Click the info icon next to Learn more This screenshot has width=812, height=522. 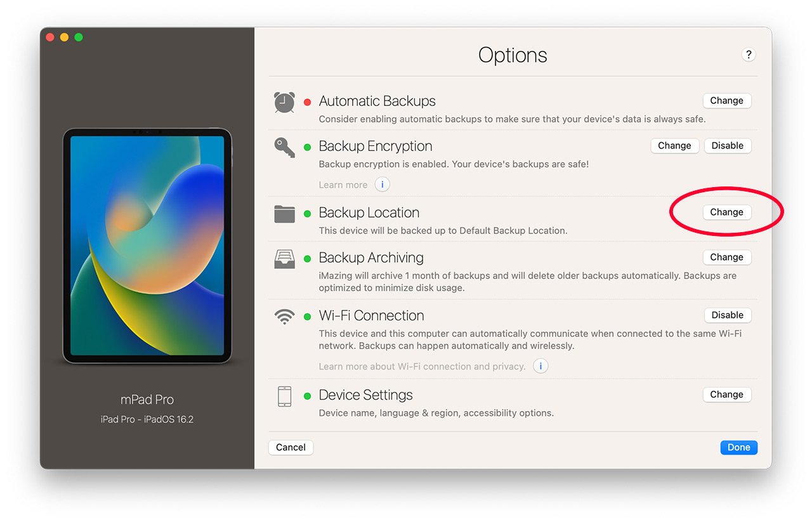(382, 185)
